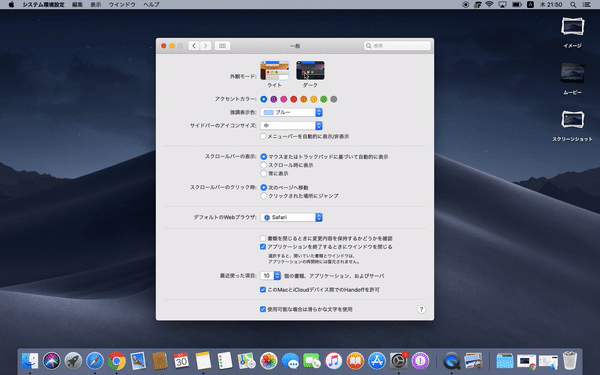The width and height of the screenshot is (600, 375).
Task: Open Maps from the Dock
Action: pyautogui.click(x=246, y=361)
